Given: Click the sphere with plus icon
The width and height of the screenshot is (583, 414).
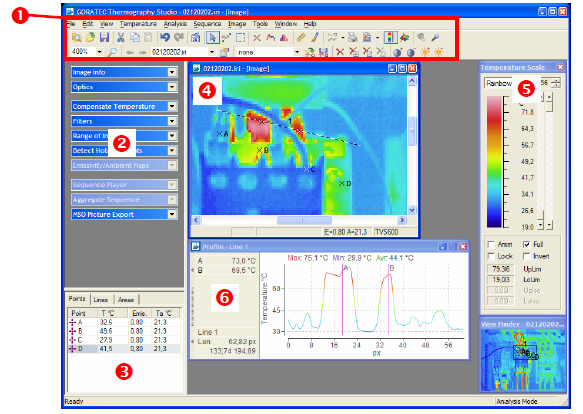Looking at the screenshot, I should pyautogui.click(x=397, y=52).
